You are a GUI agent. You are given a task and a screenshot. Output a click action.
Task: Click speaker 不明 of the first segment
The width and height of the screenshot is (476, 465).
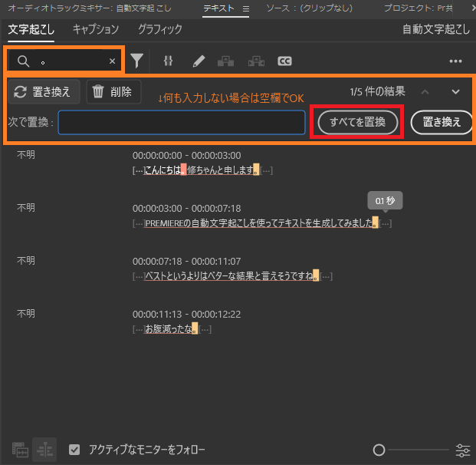26,155
